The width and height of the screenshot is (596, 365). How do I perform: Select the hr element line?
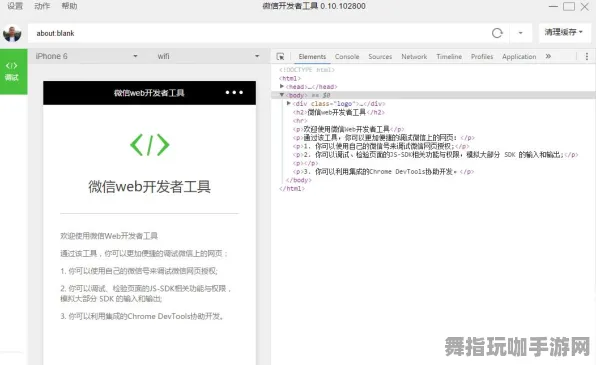pos(300,121)
